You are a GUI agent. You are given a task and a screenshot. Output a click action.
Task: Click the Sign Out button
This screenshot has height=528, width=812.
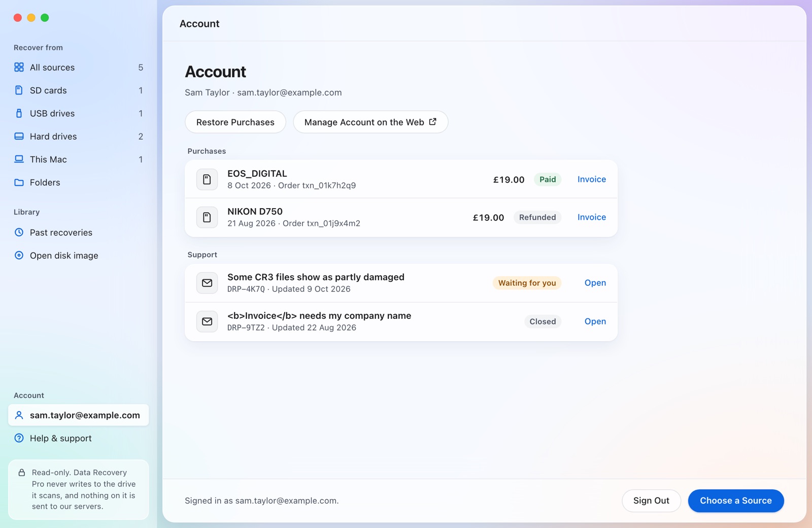point(651,501)
